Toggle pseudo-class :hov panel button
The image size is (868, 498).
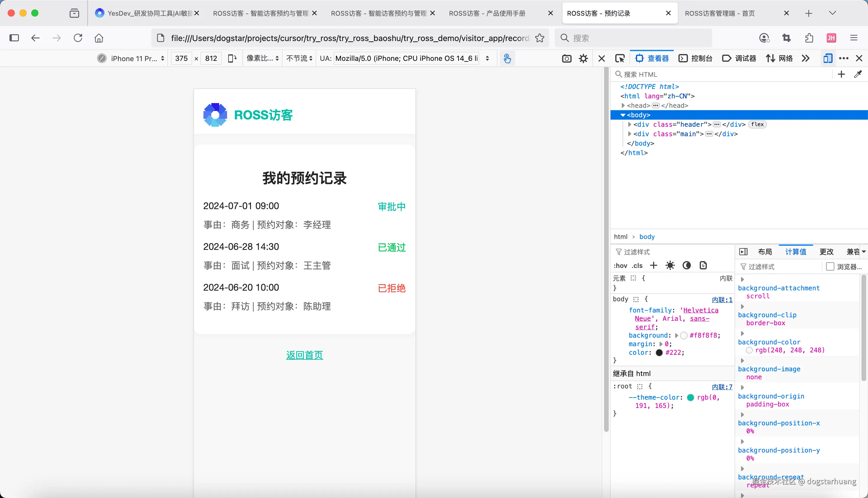(x=620, y=266)
